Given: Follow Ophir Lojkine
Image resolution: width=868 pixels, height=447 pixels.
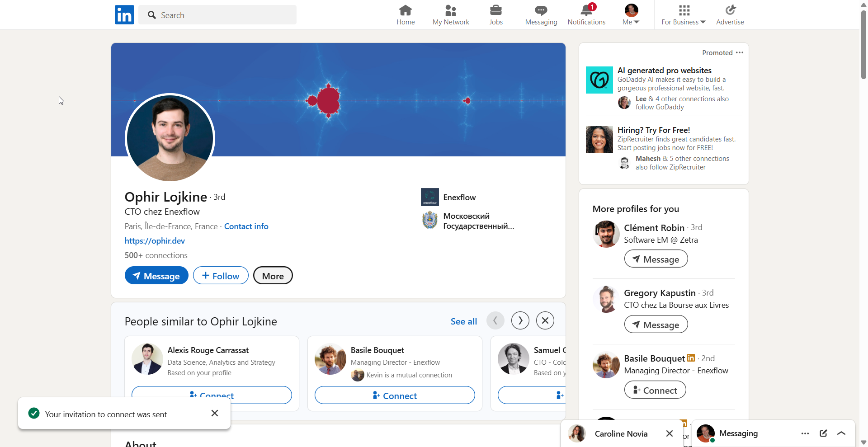Looking at the screenshot, I should pos(221,276).
